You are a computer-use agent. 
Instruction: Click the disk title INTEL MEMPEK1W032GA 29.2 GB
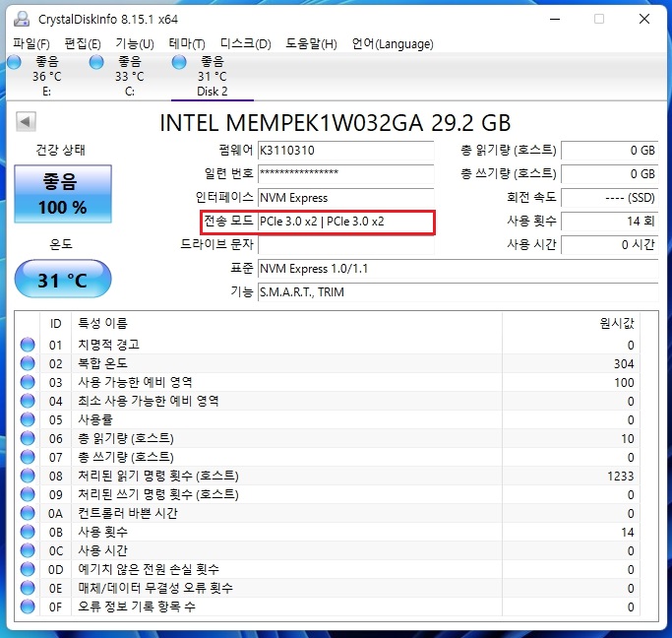click(336, 123)
